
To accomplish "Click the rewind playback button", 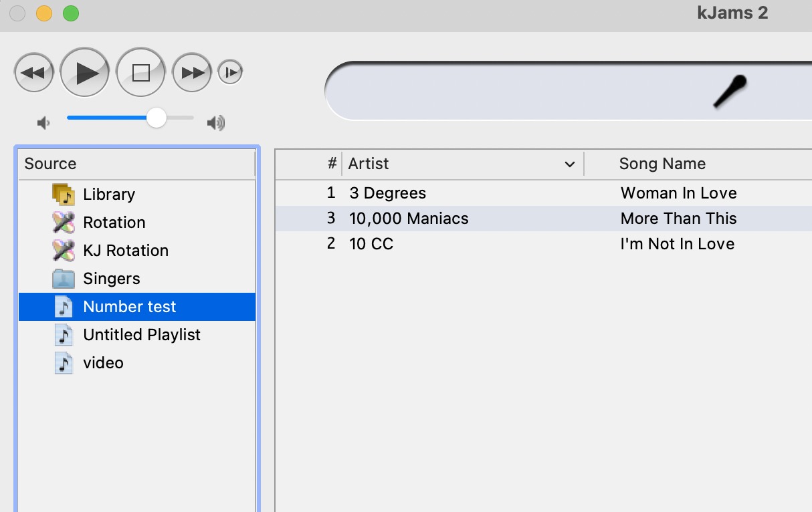I will (33, 72).
